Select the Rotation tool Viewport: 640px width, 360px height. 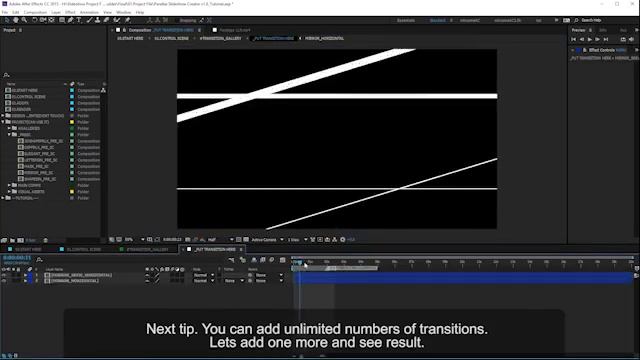click(x=34, y=20)
